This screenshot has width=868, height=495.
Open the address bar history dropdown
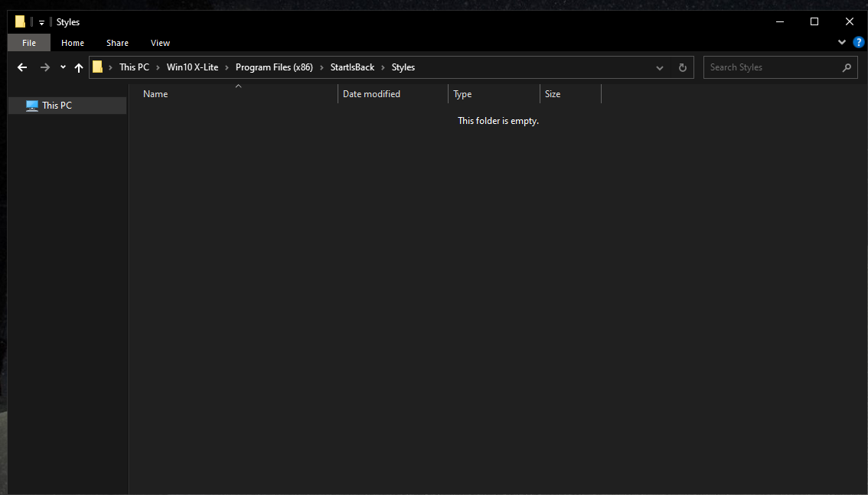659,67
